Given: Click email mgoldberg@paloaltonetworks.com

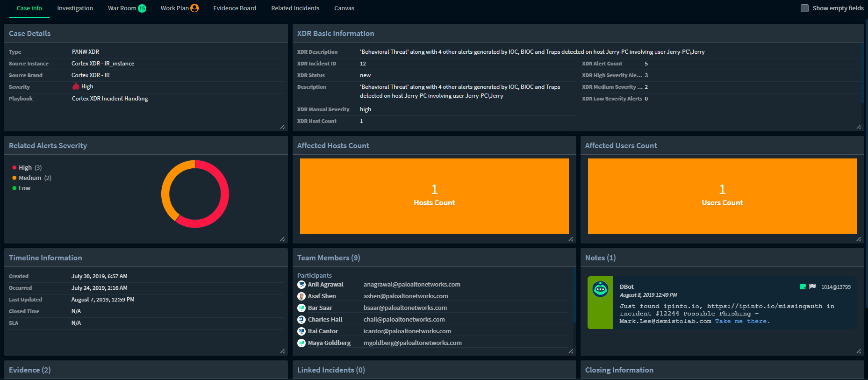Looking at the screenshot, I should pyautogui.click(x=413, y=343).
